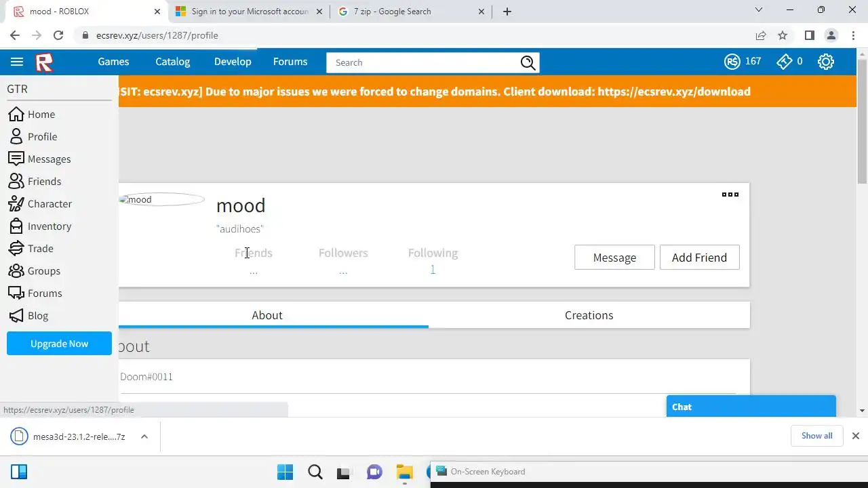Switch to the 7 zip Google Search tab
The image size is (868, 488).
tap(411, 12)
